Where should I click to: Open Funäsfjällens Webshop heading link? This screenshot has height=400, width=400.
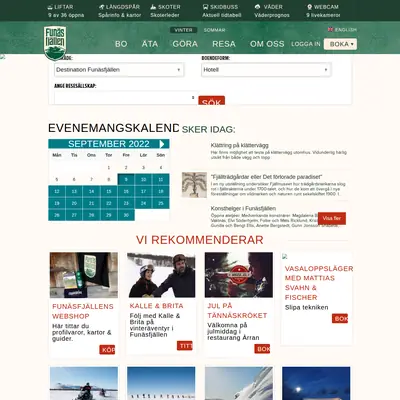pos(83,311)
